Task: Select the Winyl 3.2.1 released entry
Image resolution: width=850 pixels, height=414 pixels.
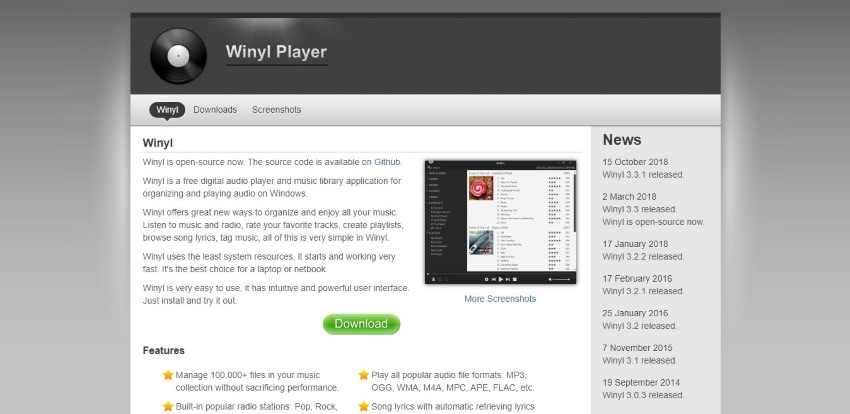Action: coord(643,292)
